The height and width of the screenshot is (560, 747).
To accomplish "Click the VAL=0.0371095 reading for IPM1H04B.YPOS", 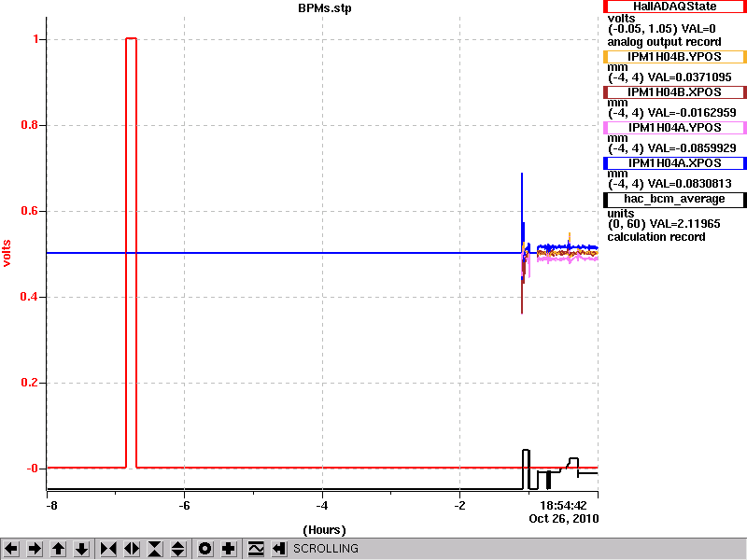I will click(x=690, y=77).
